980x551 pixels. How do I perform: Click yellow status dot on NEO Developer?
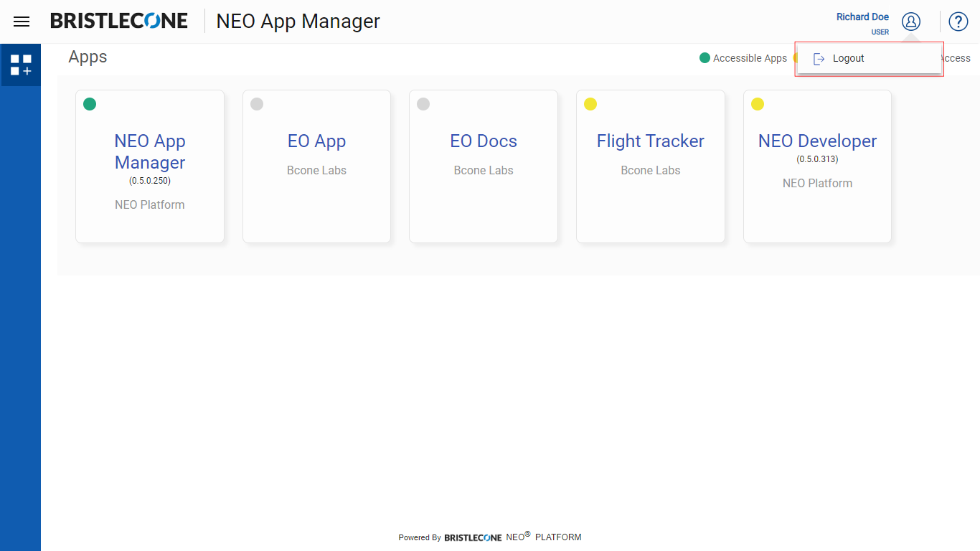pos(758,104)
